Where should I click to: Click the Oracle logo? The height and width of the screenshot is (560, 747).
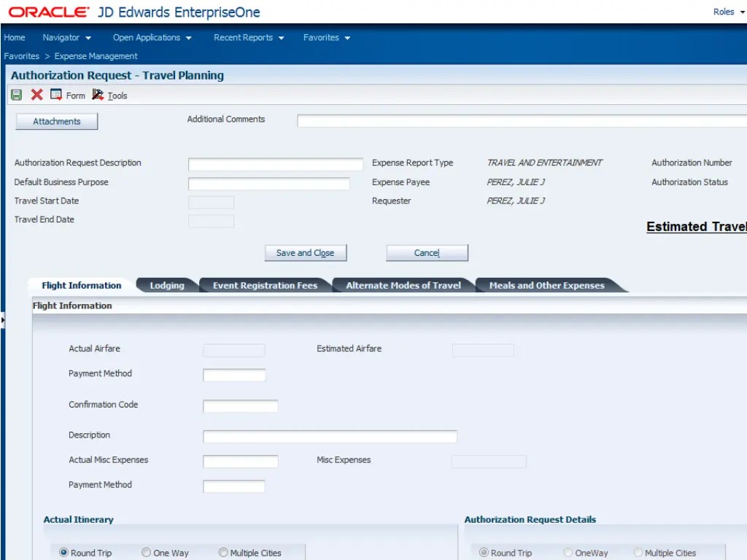pos(49,12)
